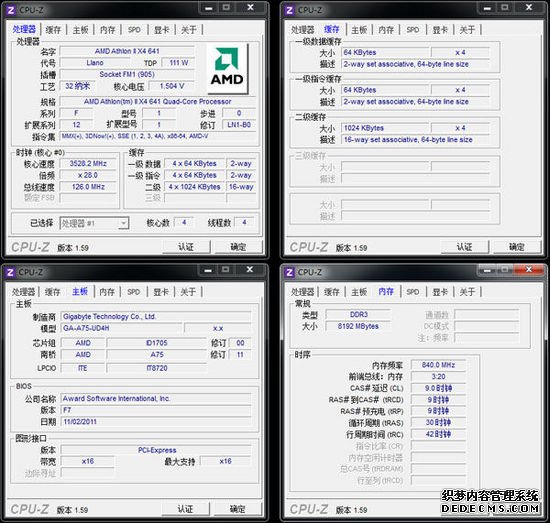Switch to 内存 tab in the processor window

pos(107,30)
